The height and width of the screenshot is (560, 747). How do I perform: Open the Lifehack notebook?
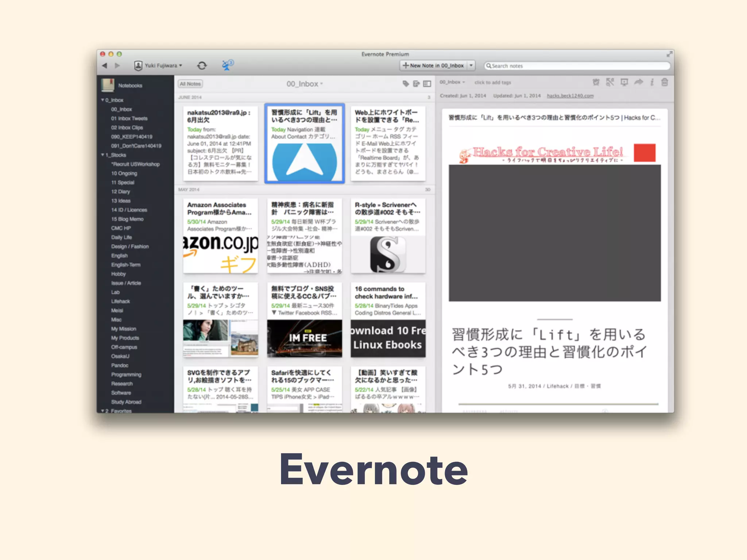pos(120,301)
